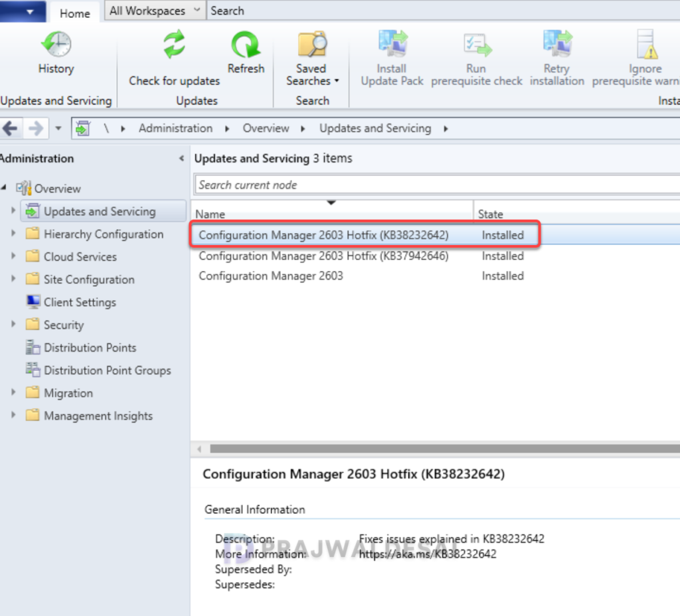The height and width of the screenshot is (616, 680).
Task: Click the Installed state of Configuration Manager 2603
Action: tap(503, 275)
